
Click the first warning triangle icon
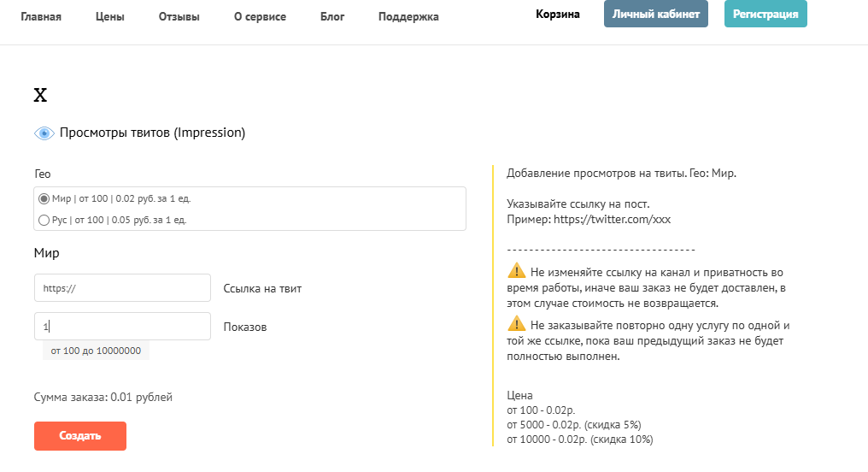[517, 271]
